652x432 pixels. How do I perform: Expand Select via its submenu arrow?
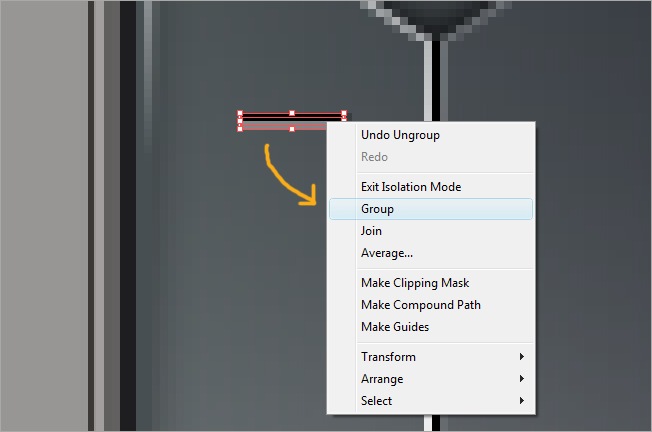pos(521,401)
